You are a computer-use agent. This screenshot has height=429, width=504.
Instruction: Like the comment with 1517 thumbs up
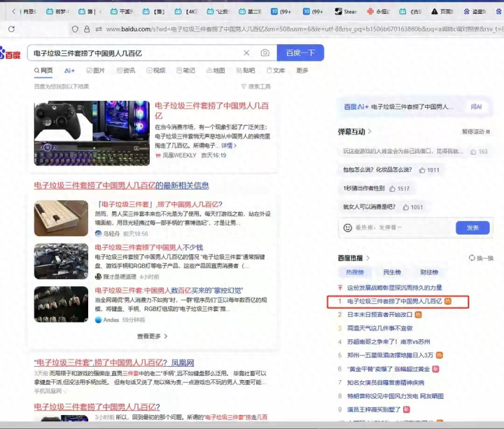coord(393,189)
